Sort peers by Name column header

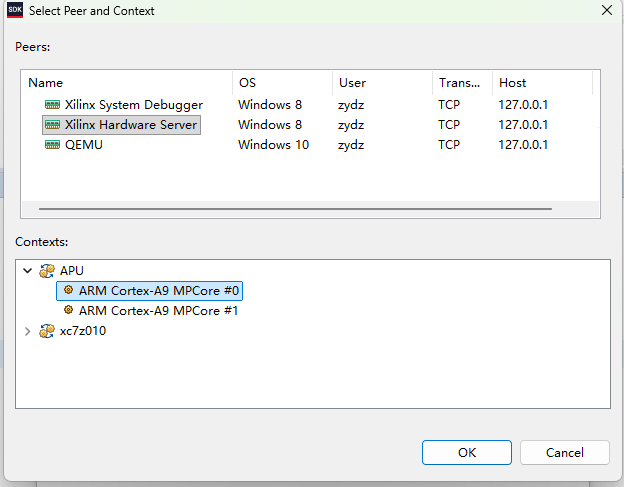pos(127,83)
